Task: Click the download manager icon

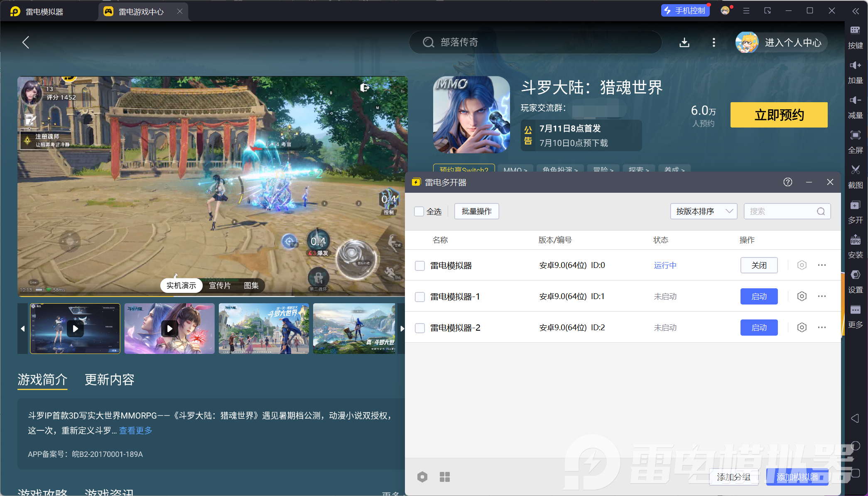Action: (x=684, y=42)
